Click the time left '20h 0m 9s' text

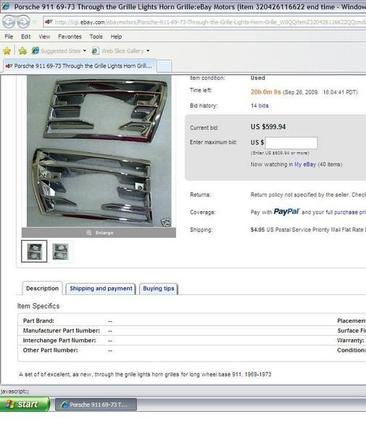266,92
